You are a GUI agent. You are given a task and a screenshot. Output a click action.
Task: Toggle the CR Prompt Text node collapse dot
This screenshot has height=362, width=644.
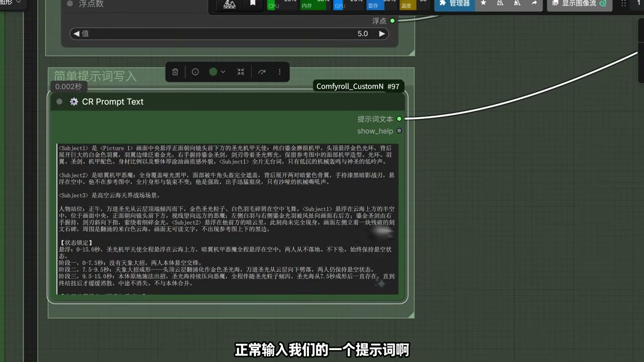click(x=59, y=102)
